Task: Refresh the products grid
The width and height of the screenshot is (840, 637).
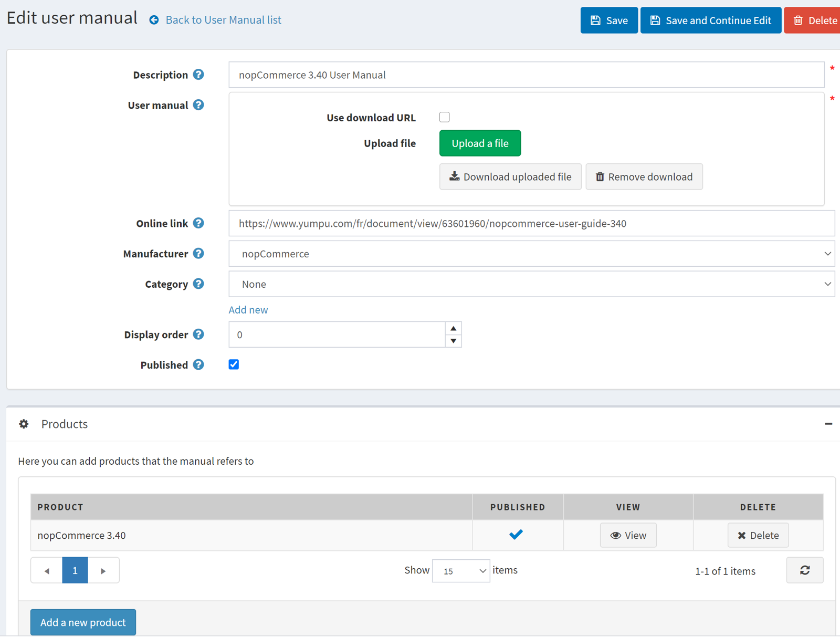Action: pyautogui.click(x=805, y=570)
